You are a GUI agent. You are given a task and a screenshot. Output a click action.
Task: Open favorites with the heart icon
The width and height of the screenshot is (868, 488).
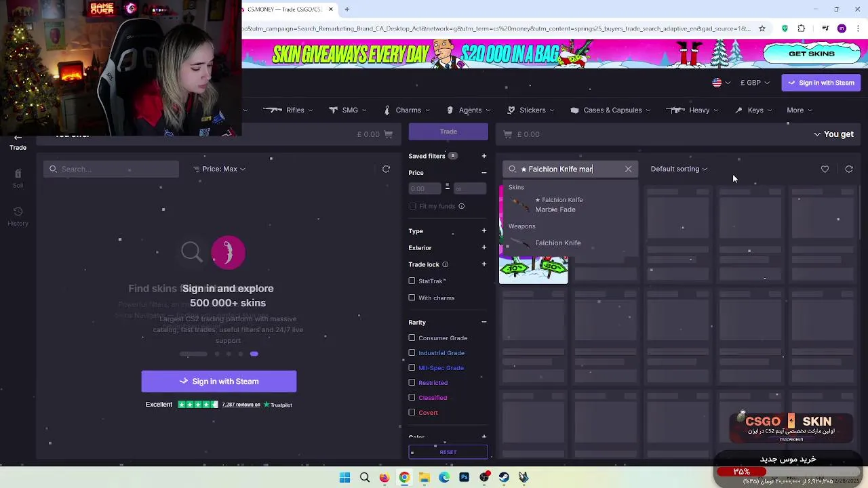click(825, 169)
